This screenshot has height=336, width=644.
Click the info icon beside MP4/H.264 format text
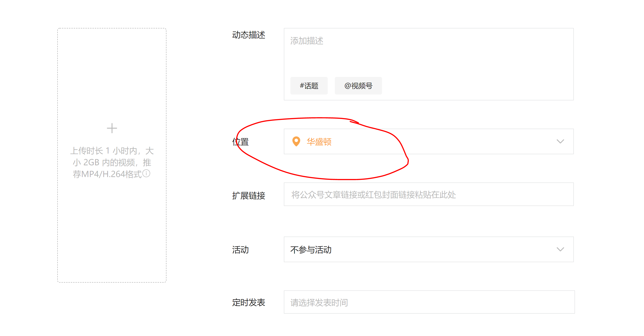(146, 173)
